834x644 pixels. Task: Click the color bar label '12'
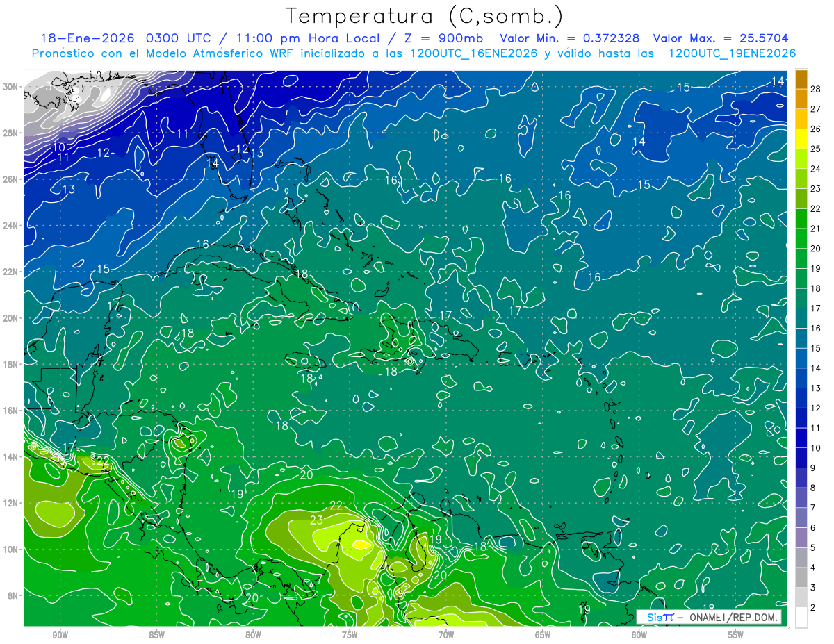click(x=816, y=408)
